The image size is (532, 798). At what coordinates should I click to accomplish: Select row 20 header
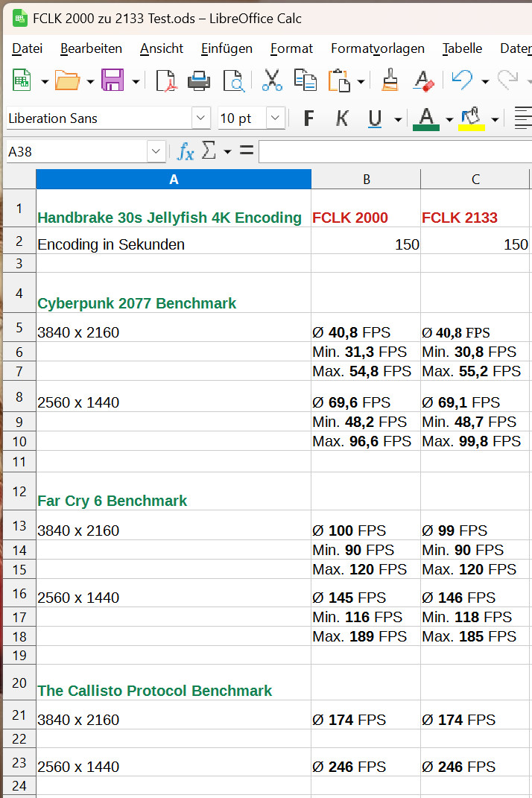pos(19,683)
